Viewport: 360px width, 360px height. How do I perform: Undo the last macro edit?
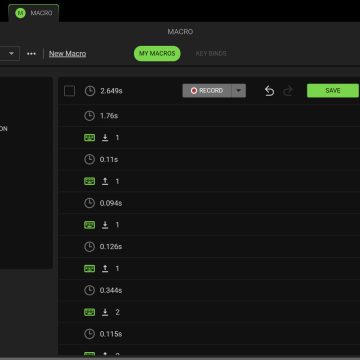(269, 91)
